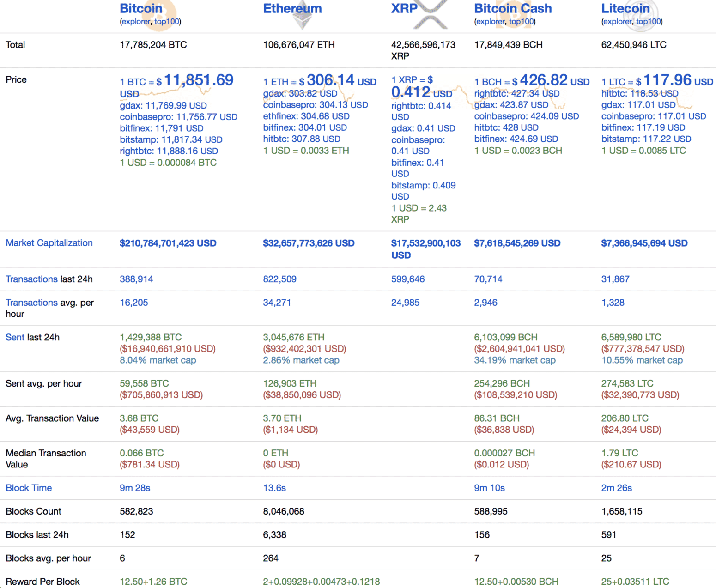716x588 pixels.
Task: Open Sent last 24h link
Action: click(15, 337)
